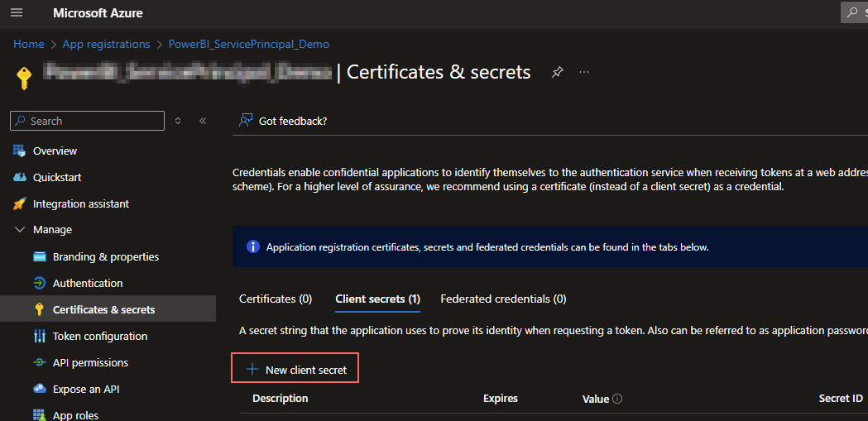Open Integration assistant
Viewport: 868px width, 421px height.
81,204
